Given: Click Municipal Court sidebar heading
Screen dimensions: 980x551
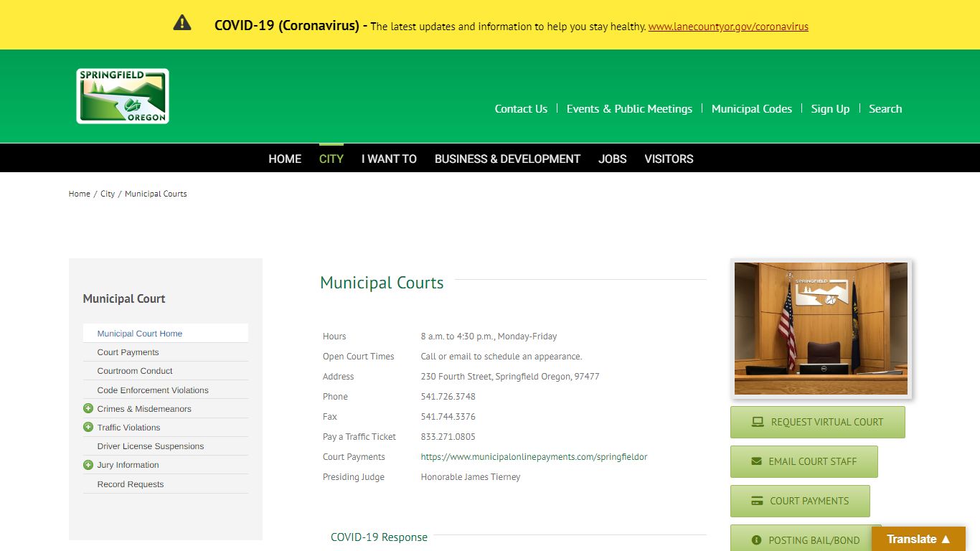Looking at the screenshot, I should point(124,298).
